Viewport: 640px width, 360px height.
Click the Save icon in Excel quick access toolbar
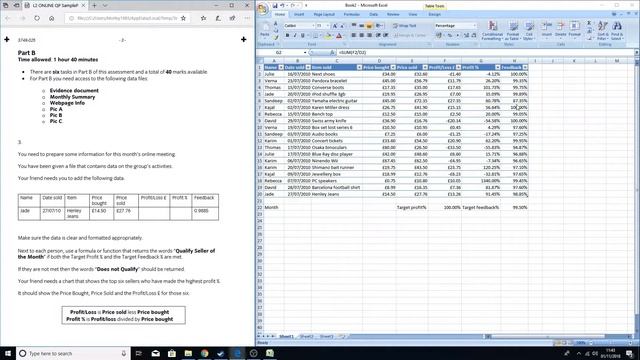[x=275, y=6]
